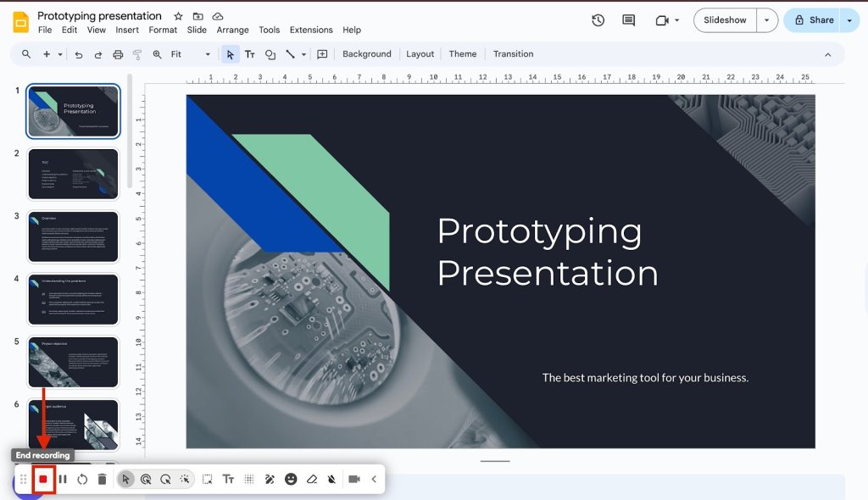Open the Arrange menu
Image resolution: width=868 pixels, height=500 pixels.
232,30
